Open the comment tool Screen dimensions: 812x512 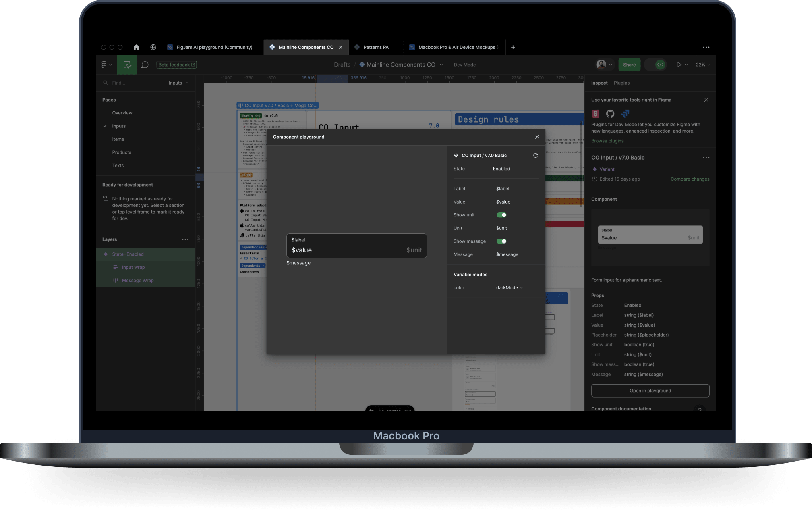coord(145,65)
